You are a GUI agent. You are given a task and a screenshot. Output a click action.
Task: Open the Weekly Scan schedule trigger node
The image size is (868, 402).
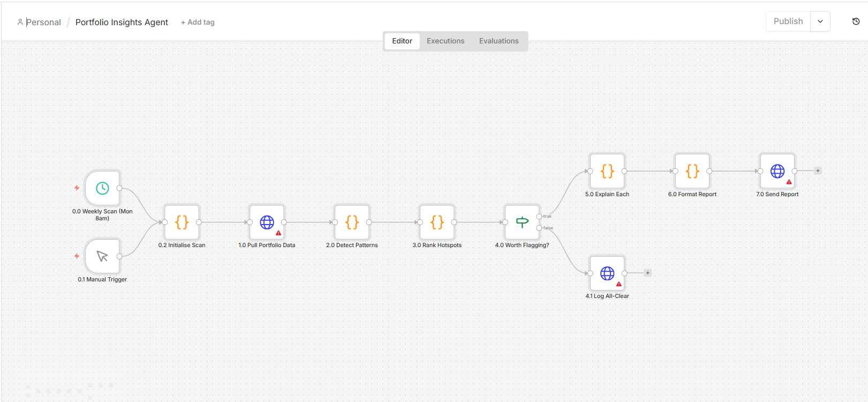[102, 188]
